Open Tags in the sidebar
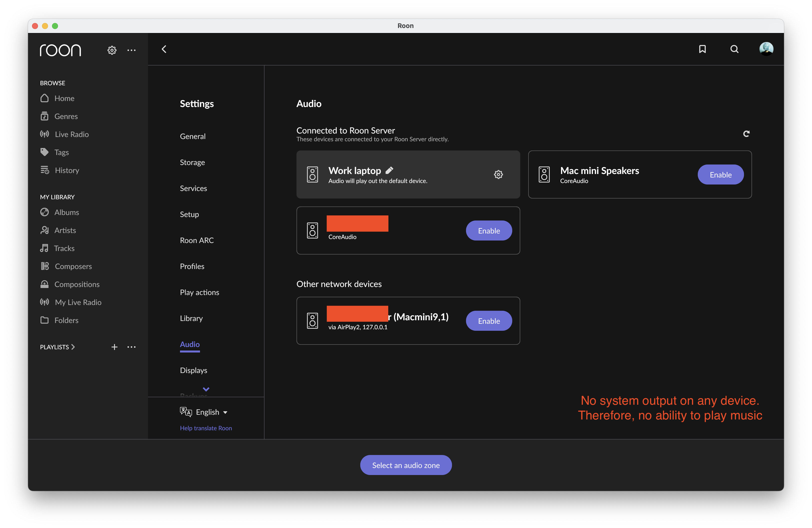The height and width of the screenshot is (528, 812). pyautogui.click(x=54, y=152)
